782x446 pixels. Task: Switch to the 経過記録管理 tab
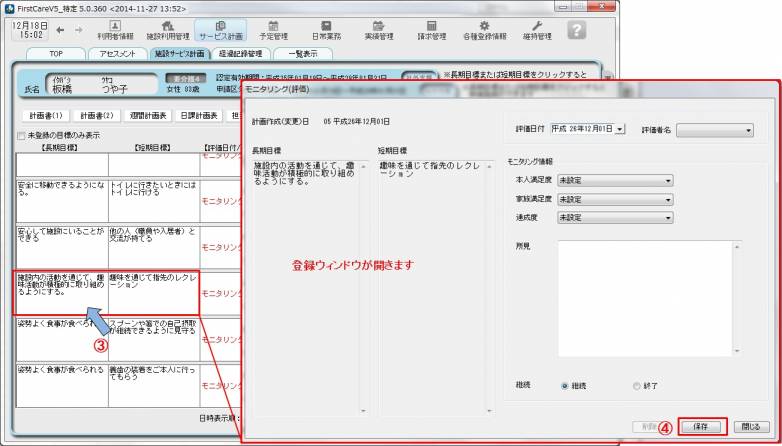(241, 54)
